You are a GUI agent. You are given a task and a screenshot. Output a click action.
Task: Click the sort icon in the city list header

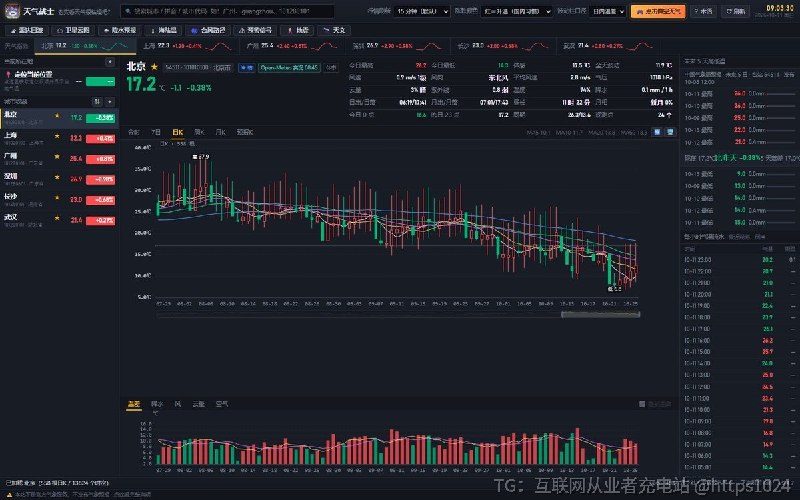(x=97, y=102)
